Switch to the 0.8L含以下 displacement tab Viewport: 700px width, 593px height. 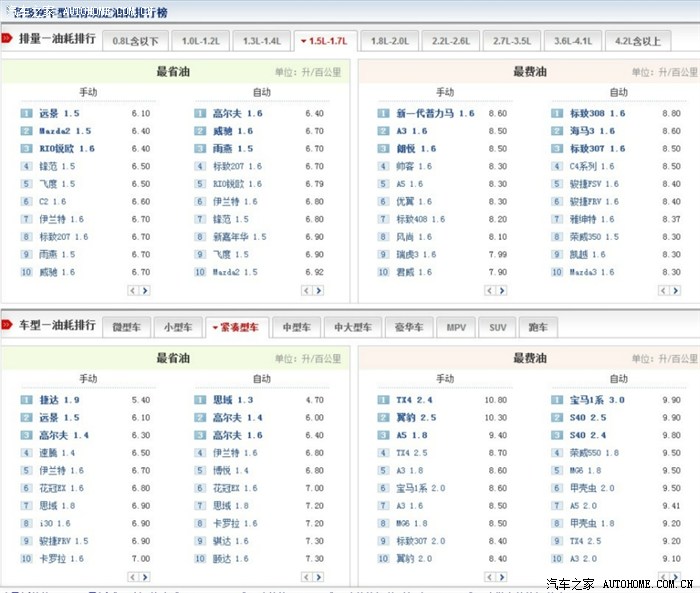pos(135,41)
